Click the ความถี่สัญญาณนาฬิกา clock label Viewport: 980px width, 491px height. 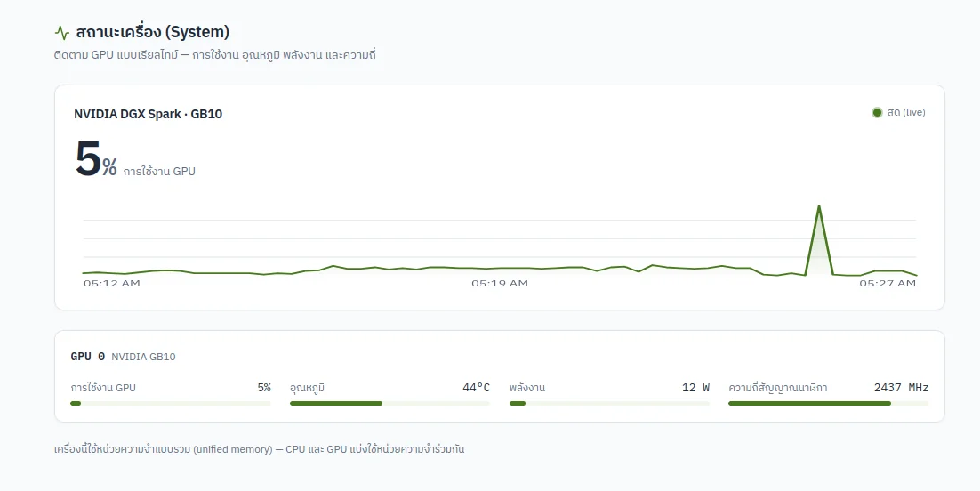[x=777, y=388]
